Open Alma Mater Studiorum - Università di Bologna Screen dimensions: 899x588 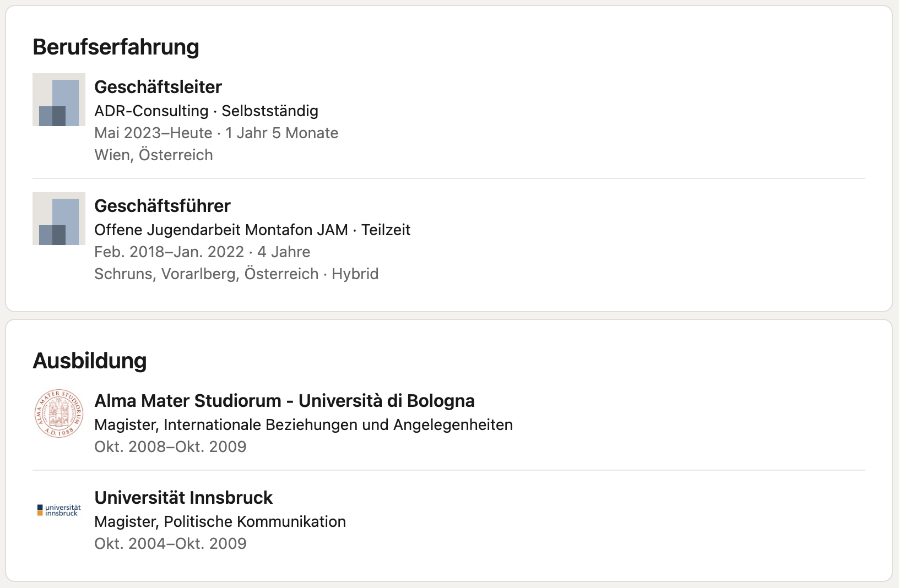(x=285, y=401)
